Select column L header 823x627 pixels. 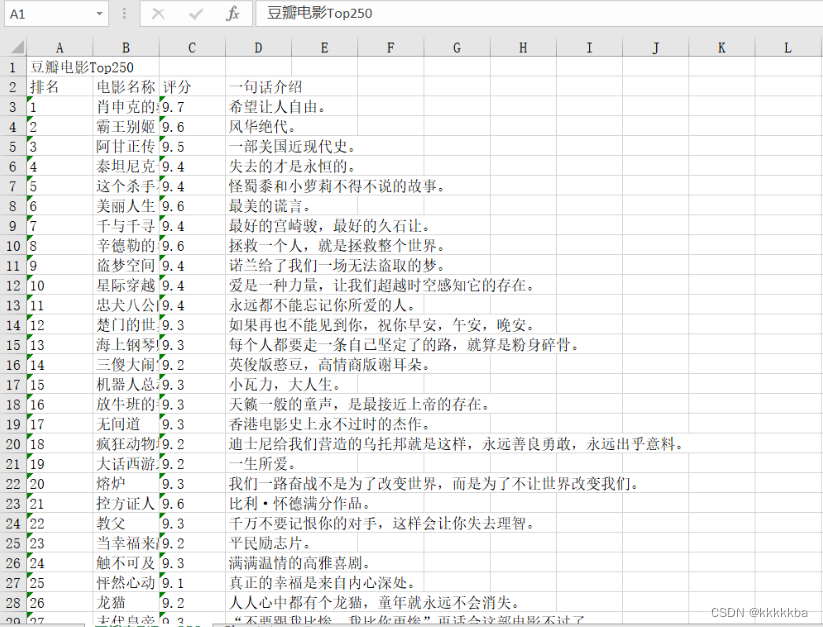(x=788, y=48)
